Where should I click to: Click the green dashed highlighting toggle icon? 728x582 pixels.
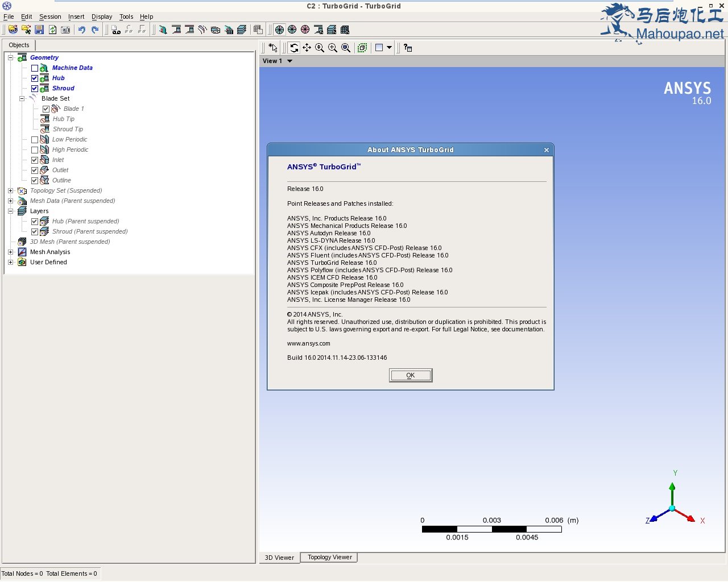pyautogui.click(x=362, y=48)
